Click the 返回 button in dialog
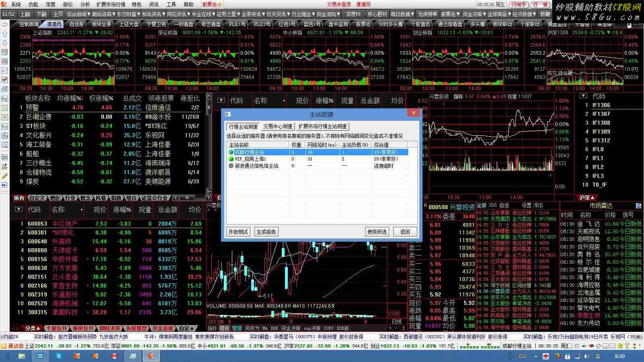 [405, 232]
